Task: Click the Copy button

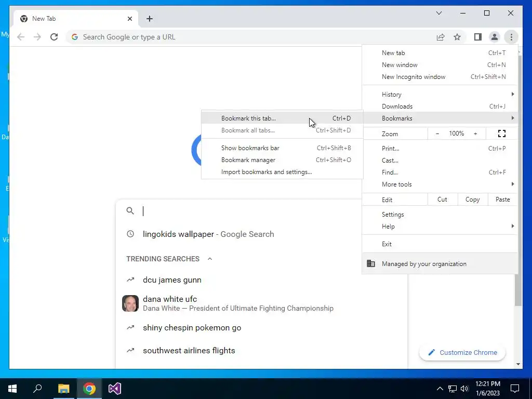Action: pos(473,199)
